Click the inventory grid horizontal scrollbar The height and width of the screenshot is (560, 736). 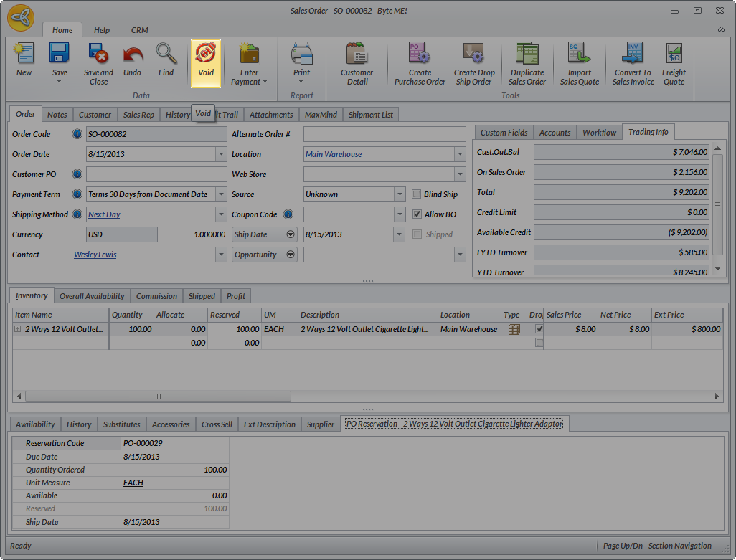(158, 396)
